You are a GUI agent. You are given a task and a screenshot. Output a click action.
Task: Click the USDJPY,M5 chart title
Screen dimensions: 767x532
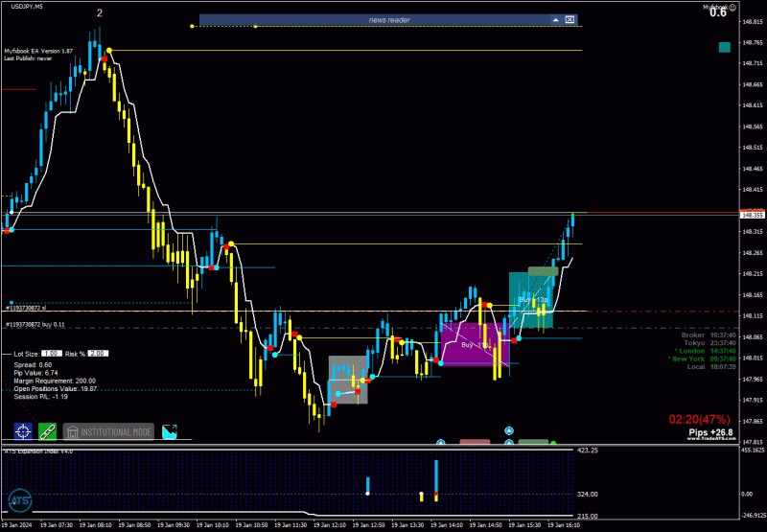[27, 7]
